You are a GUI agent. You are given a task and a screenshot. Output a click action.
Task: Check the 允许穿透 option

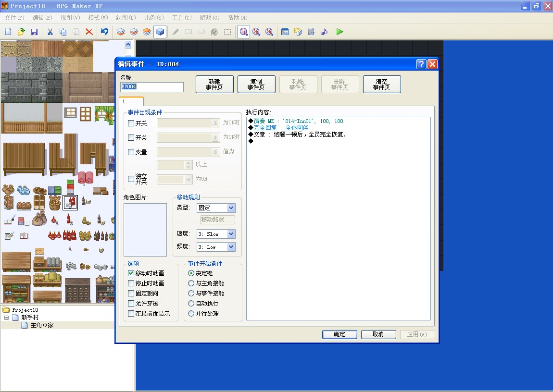coord(131,303)
